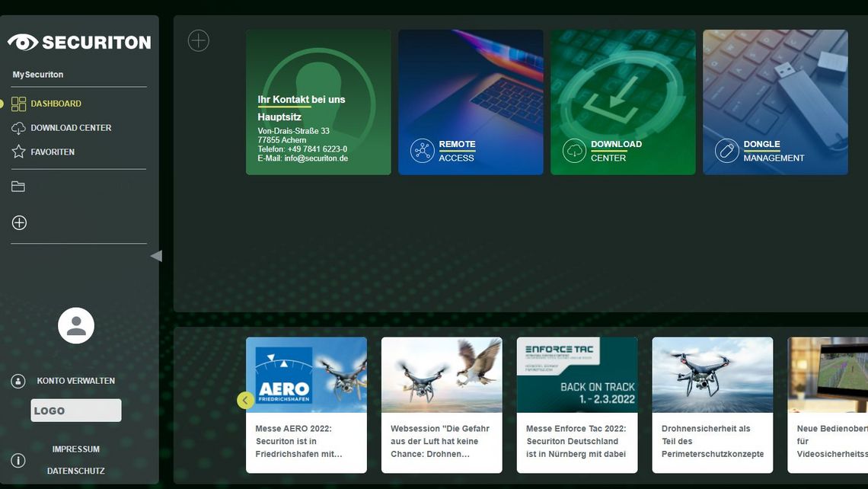Screen dimensions: 868x489
Task: Click the info icon beside Impressum
Action: click(18, 460)
